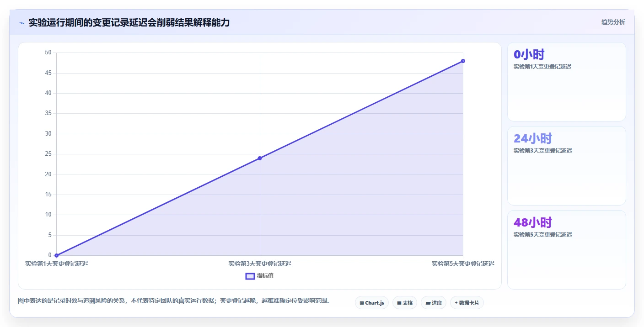Click the y-axis value 10
The image size is (644, 327).
click(48, 215)
